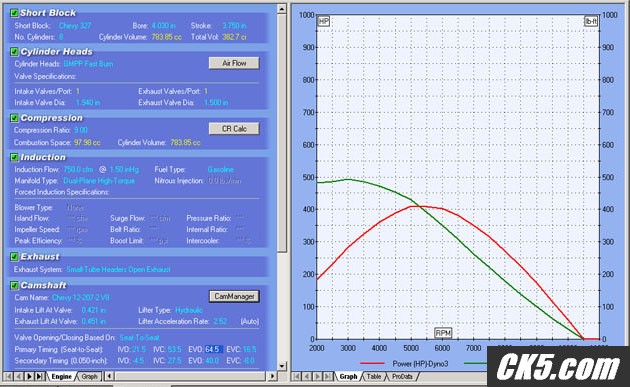The image size is (630, 387).
Task: Launch the CamManager
Action: click(234, 296)
